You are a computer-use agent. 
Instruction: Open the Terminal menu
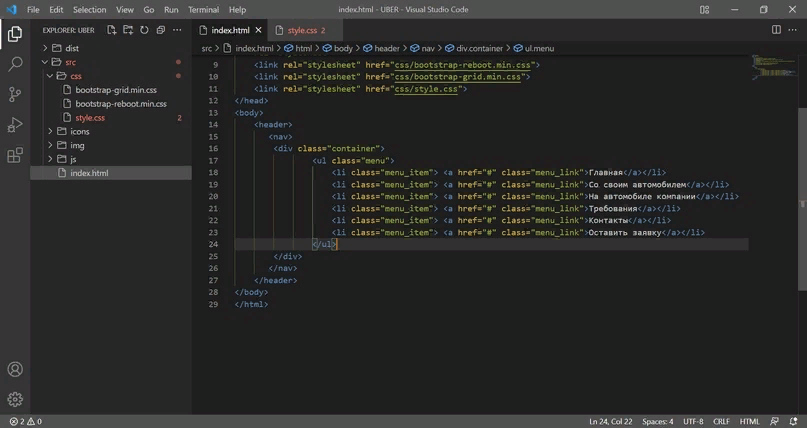point(203,9)
